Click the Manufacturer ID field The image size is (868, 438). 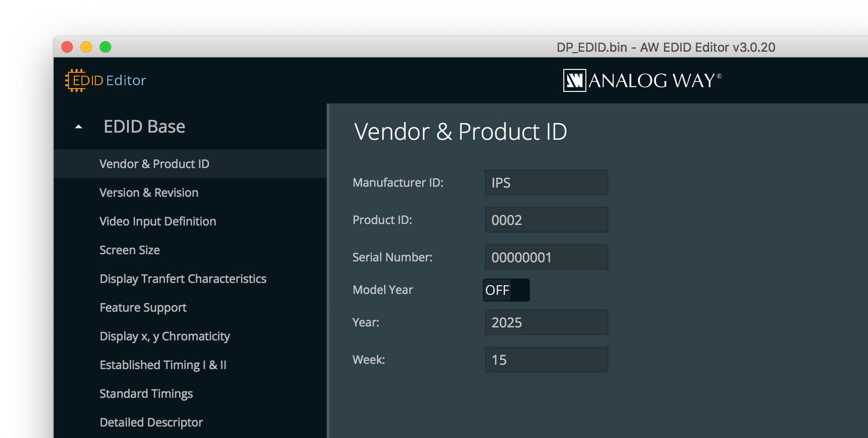point(546,182)
